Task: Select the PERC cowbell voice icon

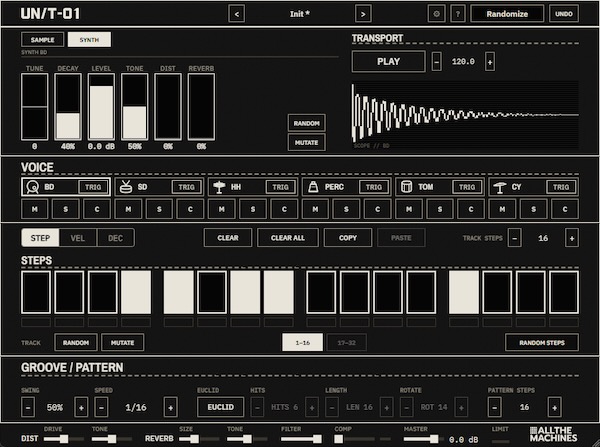Action: click(313, 187)
